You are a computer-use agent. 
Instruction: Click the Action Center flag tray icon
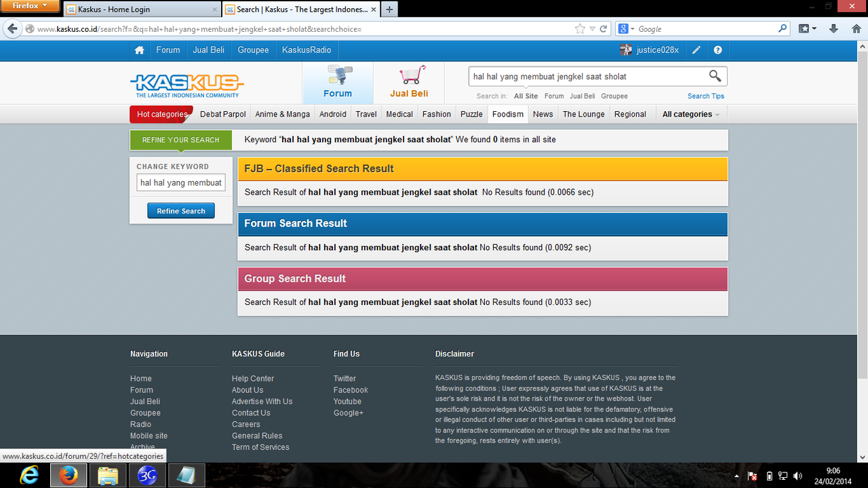753,476
